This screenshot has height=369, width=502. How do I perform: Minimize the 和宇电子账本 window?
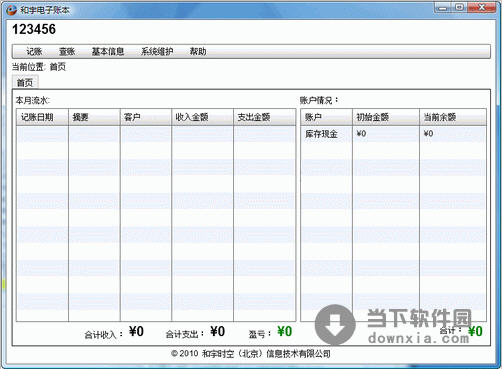click(x=443, y=7)
